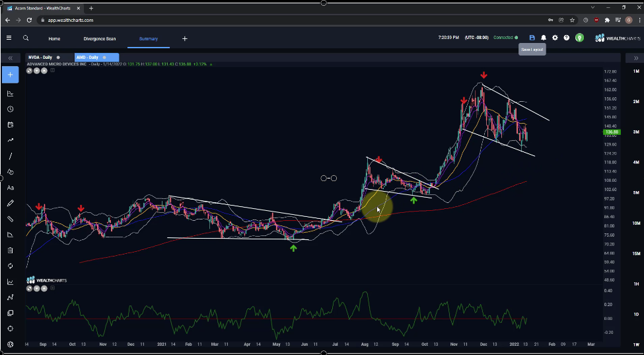
Task: Open the calendar events tool
Action: [x=11, y=125]
